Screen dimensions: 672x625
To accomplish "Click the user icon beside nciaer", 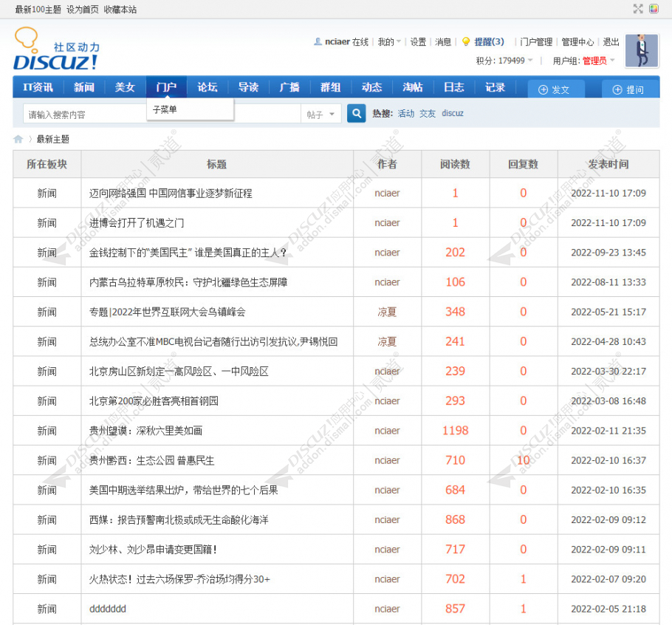I will [318, 41].
